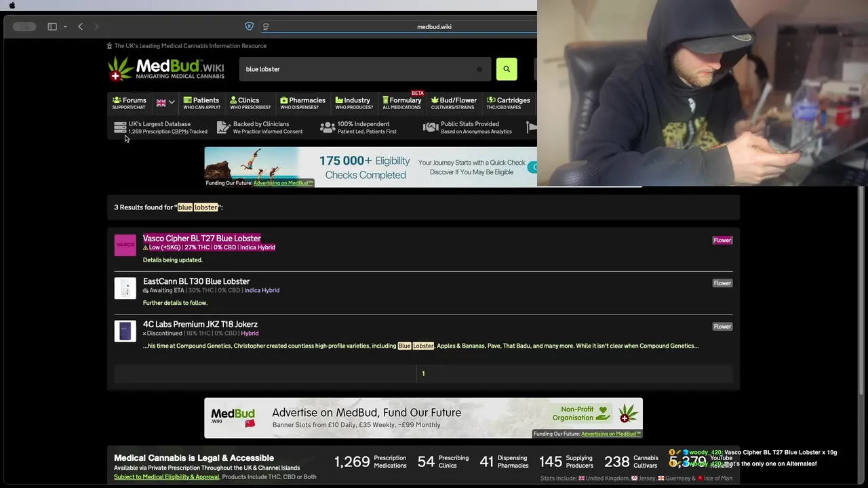
Task: Clear the search field text
Action: click(479, 69)
